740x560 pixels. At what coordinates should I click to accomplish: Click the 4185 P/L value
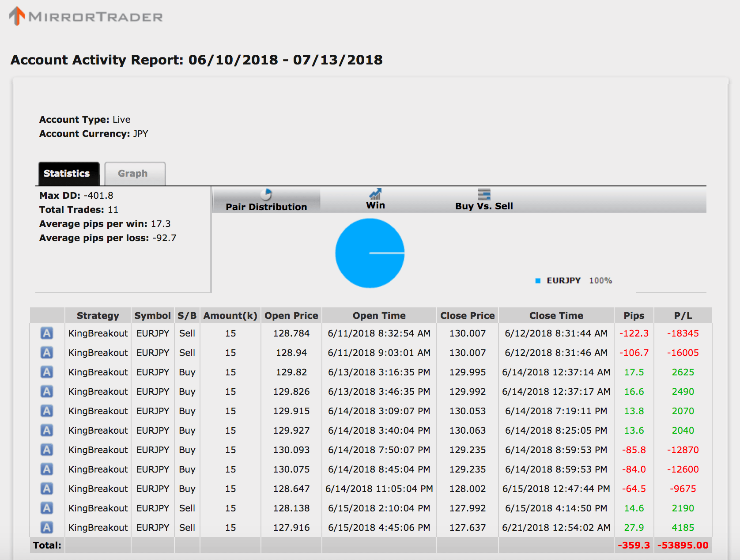(683, 528)
